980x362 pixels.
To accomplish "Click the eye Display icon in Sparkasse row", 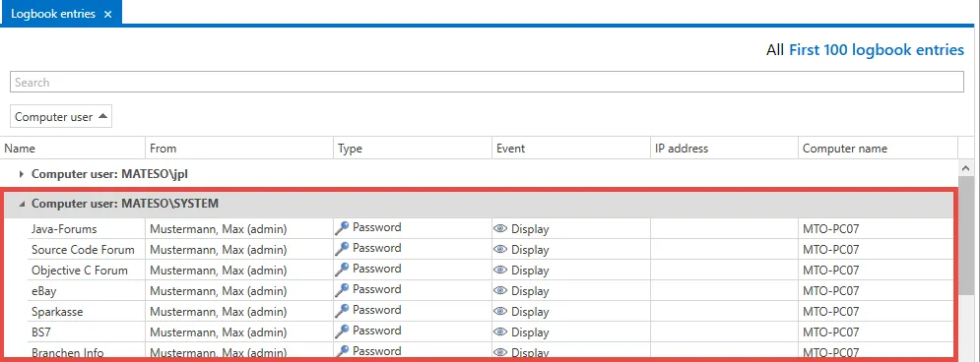I will (x=500, y=312).
